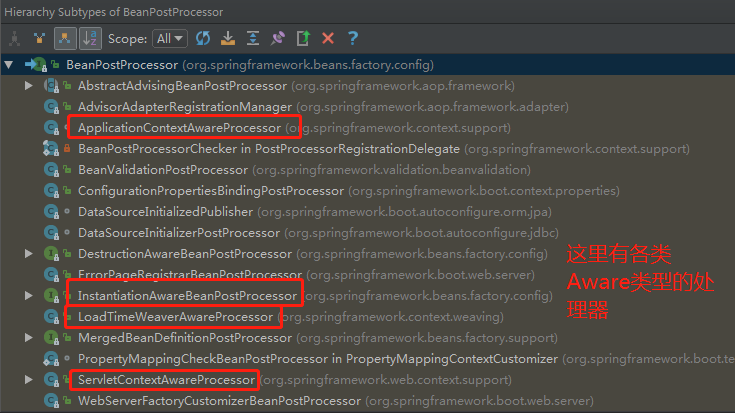Click green public icon of BeanValidationPostProcessor
The image size is (735, 413).
click(67, 170)
